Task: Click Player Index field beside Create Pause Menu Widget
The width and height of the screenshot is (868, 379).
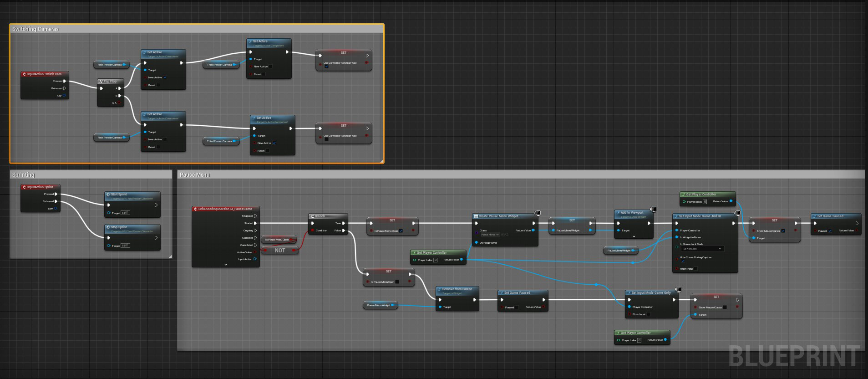Action: pyautogui.click(x=436, y=260)
